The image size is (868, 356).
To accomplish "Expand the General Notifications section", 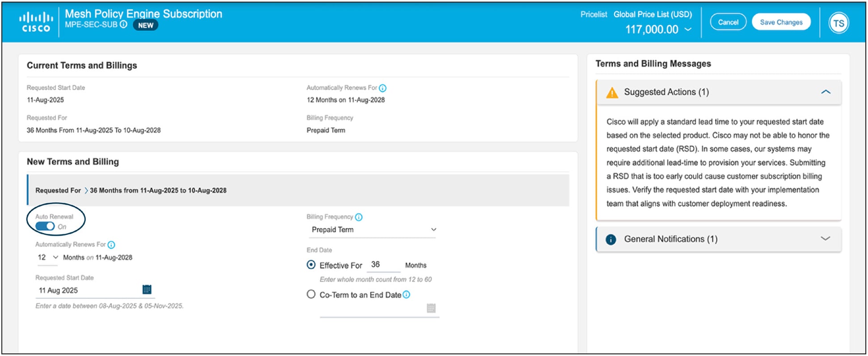I will (x=826, y=239).
